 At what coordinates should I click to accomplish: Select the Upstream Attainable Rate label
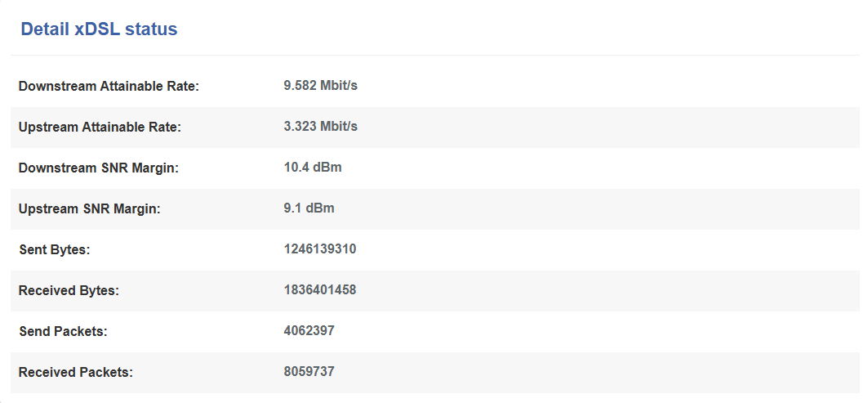pos(100,127)
